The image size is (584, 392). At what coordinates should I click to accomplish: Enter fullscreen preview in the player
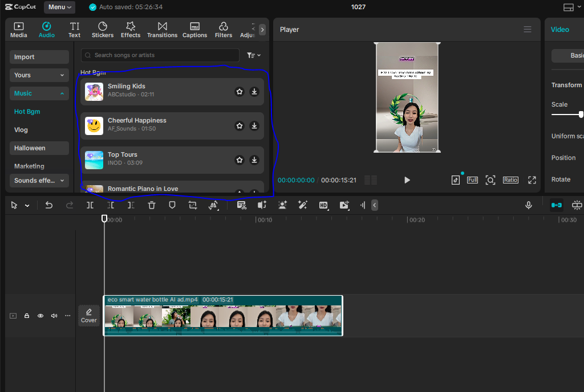point(532,180)
